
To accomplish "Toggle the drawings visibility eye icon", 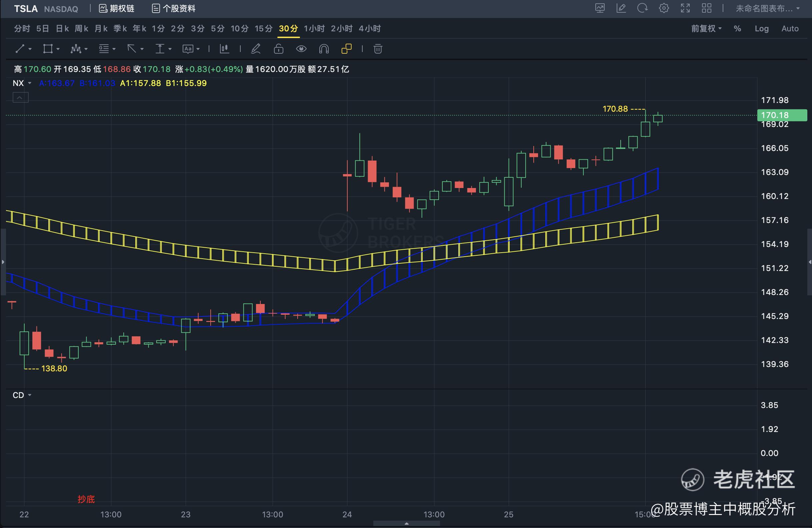I will click(x=301, y=49).
